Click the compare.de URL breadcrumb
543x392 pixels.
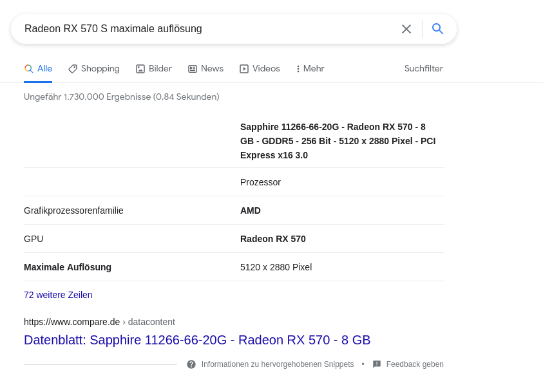99,322
